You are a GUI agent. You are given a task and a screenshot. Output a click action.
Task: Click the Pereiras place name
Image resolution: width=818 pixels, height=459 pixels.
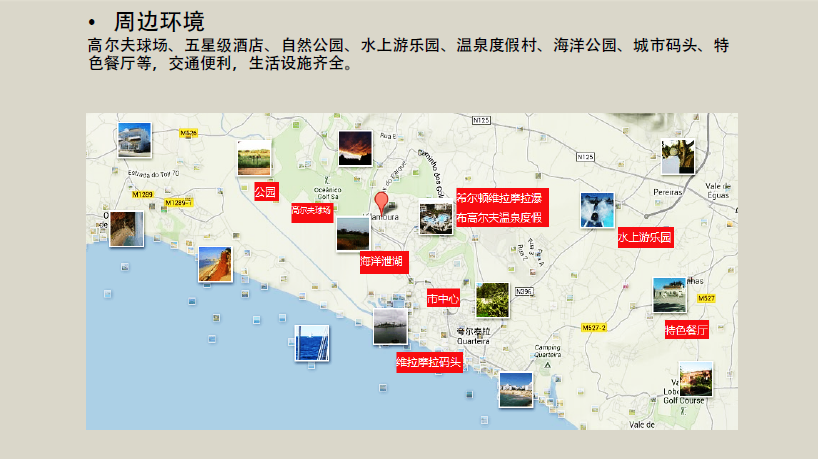[668, 192]
